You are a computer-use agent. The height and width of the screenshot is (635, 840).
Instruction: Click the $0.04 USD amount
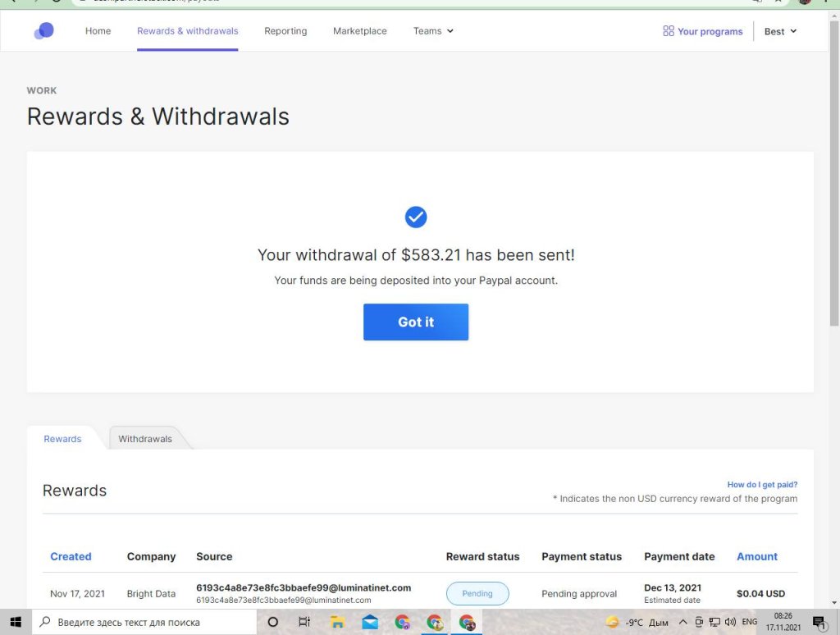click(x=760, y=594)
